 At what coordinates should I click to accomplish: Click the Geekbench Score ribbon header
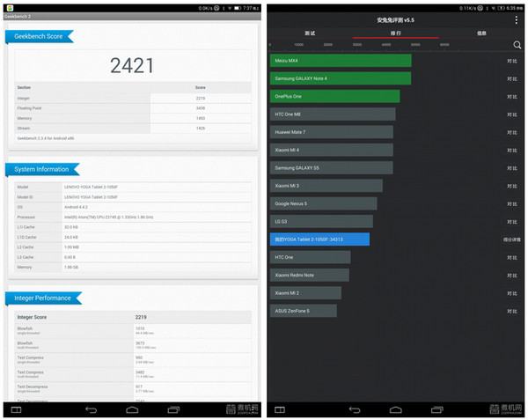coord(39,36)
